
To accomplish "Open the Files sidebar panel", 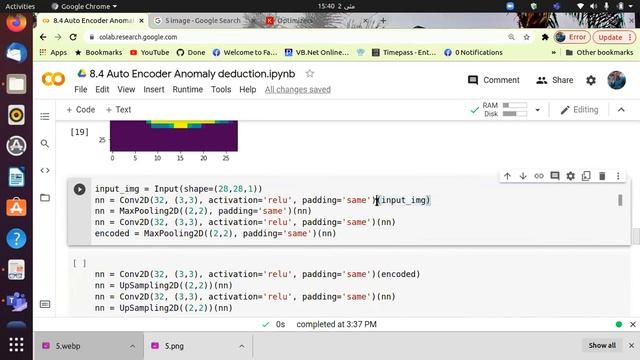I will tap(45, 198).
